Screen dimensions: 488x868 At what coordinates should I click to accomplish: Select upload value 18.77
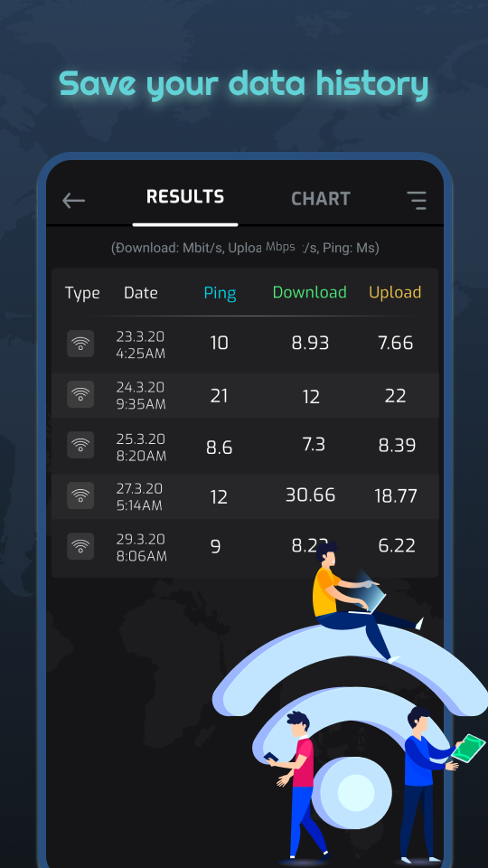(396, 496)
